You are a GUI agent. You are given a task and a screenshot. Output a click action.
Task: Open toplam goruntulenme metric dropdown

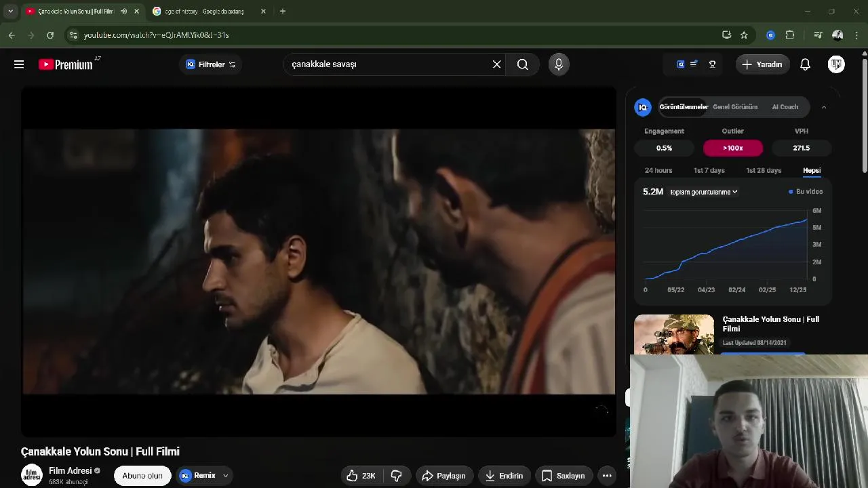703,192
